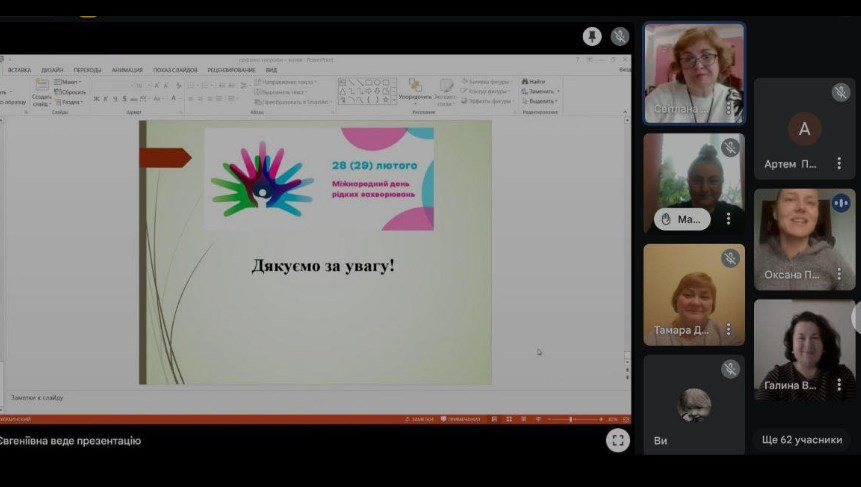Screen dimensions: 861x487
Task: Fit the slide to the current window
Action: tap(626, 419)
